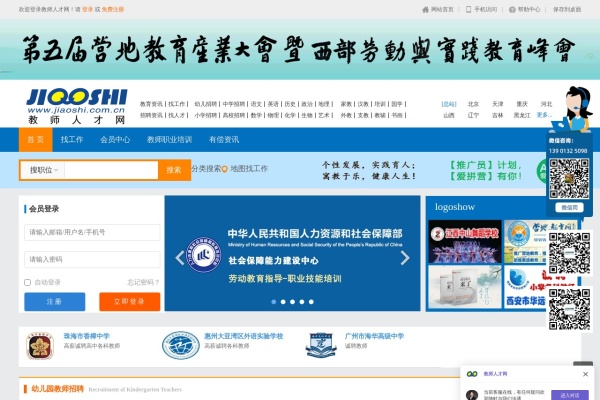Focus the password input field

92,260
